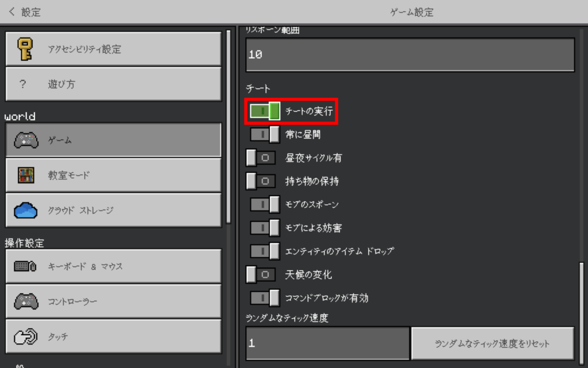Toggle the 常に昼間 switch
Viewport: 588px width, 368px height.
[265, 135]
